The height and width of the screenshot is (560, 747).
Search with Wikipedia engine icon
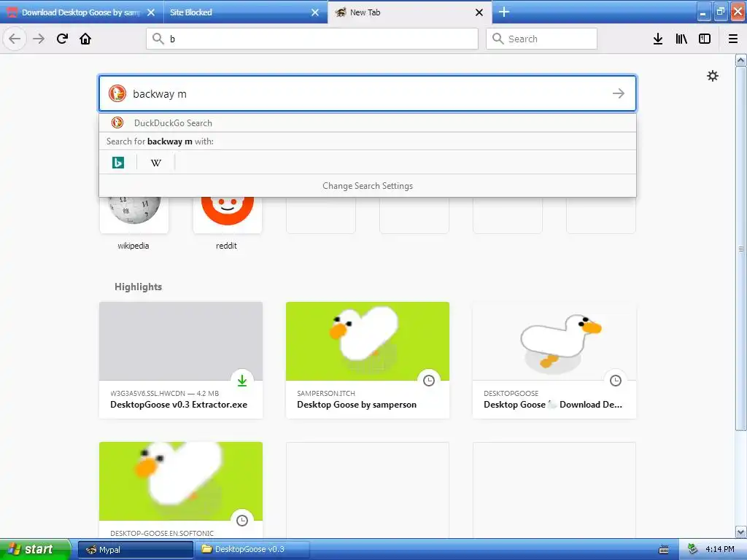[x=156, y=163]
